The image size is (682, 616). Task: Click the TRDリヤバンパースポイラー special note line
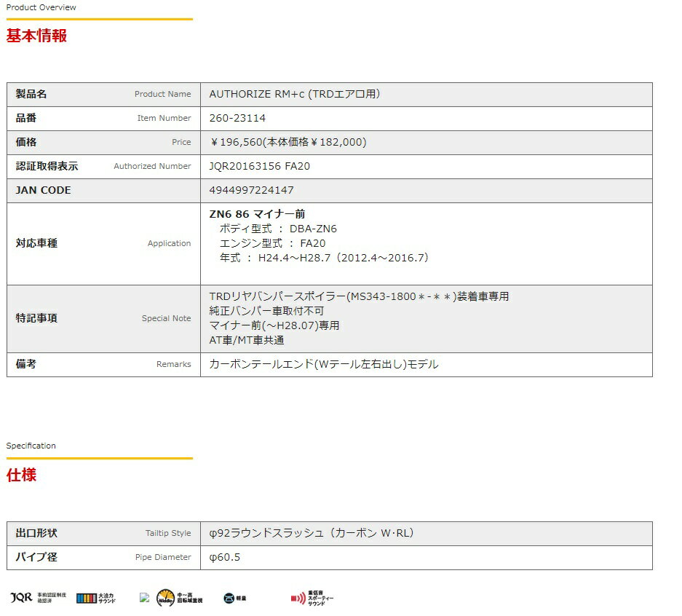(x=359, y=296)
